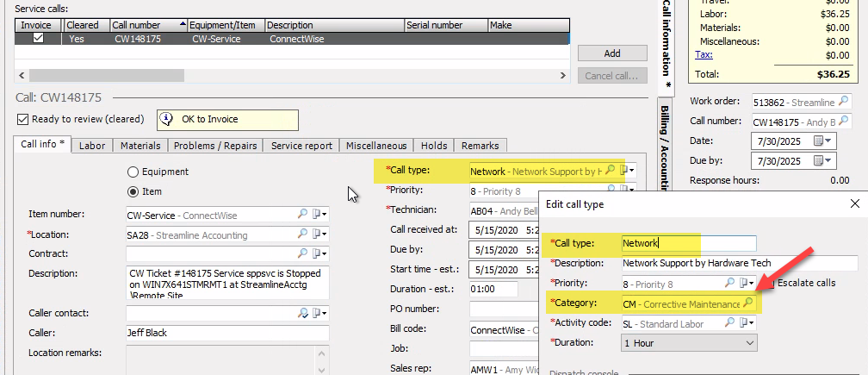
Task: Sort by Call number column header
Action: point(149,25)
